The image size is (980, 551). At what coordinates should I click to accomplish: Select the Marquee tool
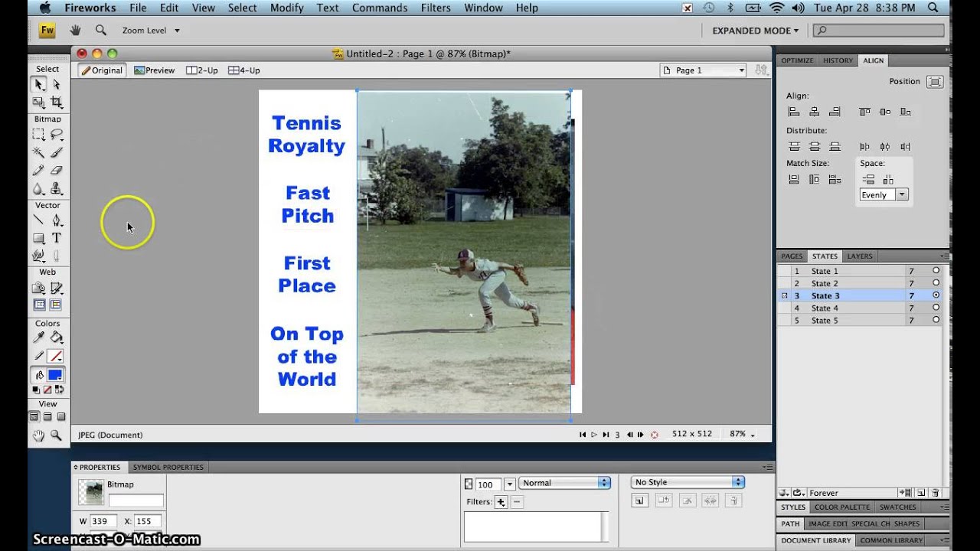[38, 135]
